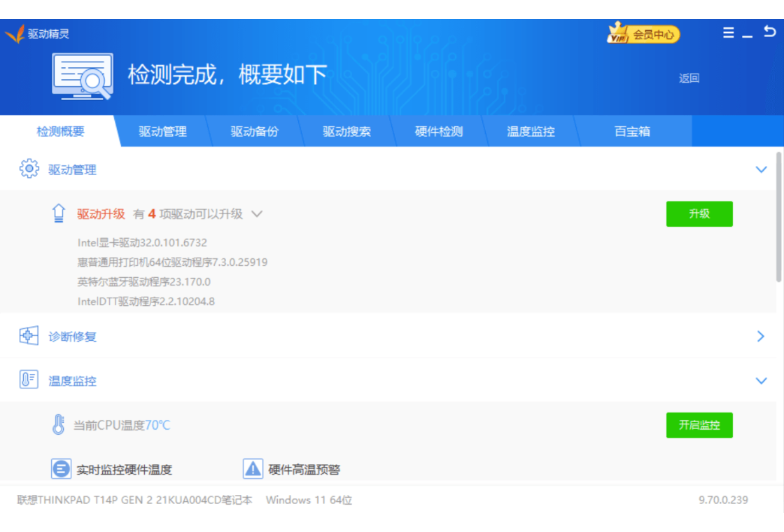
Task: Click the 温度监控 section icon
Action: click(29, 380)
